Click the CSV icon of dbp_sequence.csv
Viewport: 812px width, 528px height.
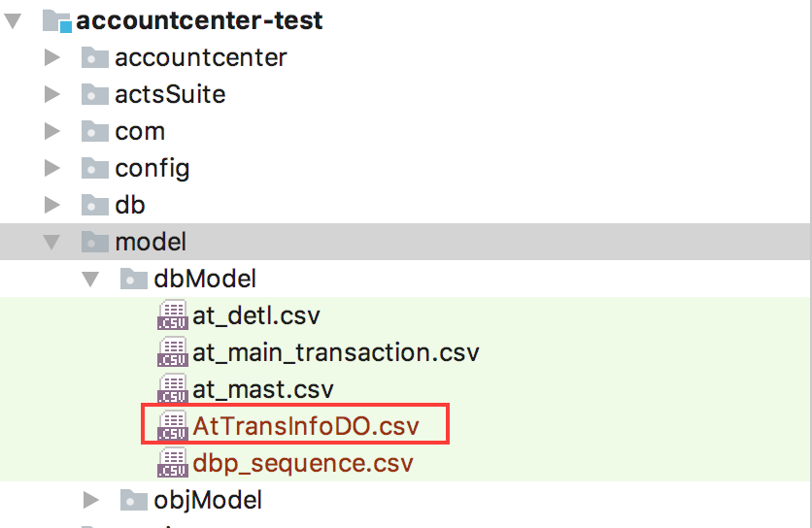(173, 462)
